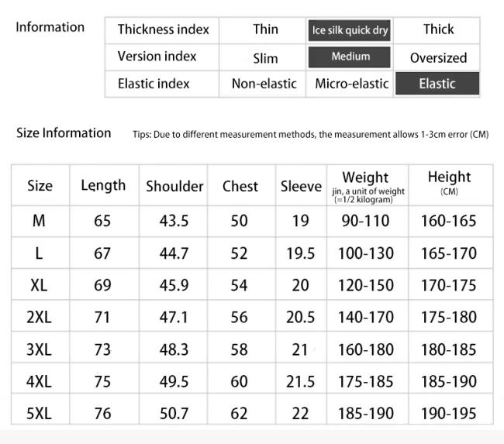
Task: Click the Micro-elastic cell
Action: [352, 84]
